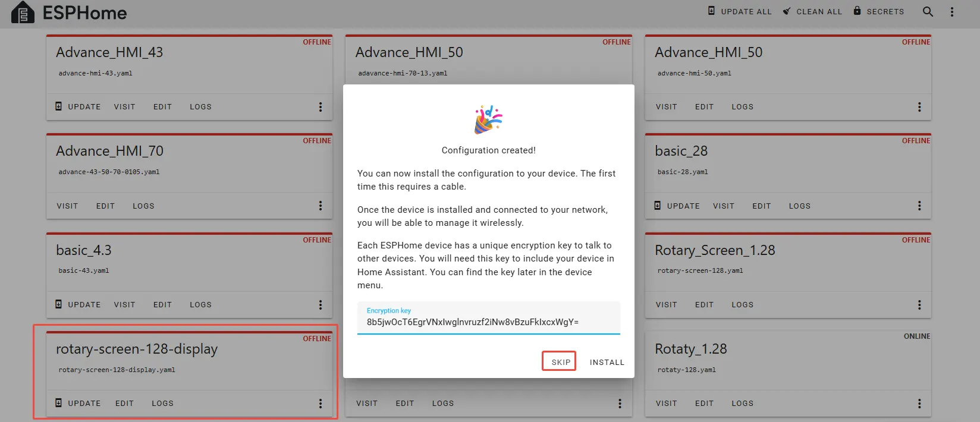Open rotary-screen-128-display card overflow menu
The width and height of the screenshot is (980, 422).
(321, 404)
